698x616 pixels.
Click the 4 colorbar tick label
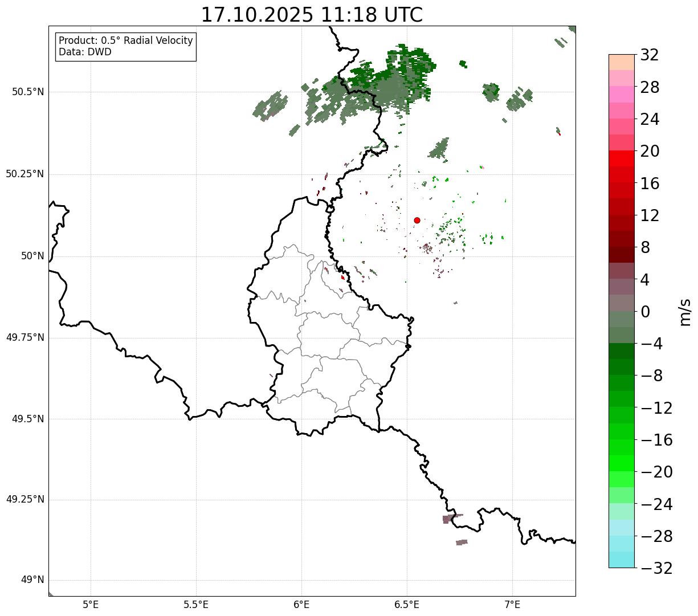[x=645, y=280]
